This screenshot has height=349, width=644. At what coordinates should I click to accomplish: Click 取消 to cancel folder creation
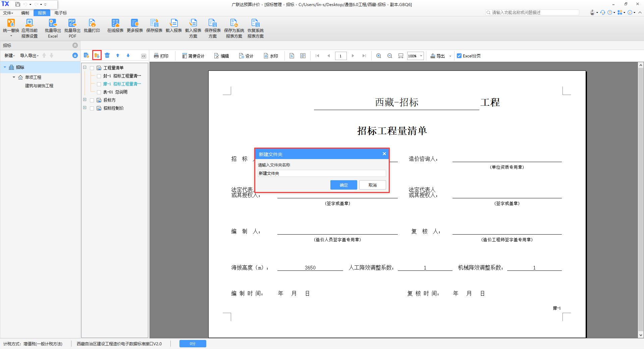(372, 185)
